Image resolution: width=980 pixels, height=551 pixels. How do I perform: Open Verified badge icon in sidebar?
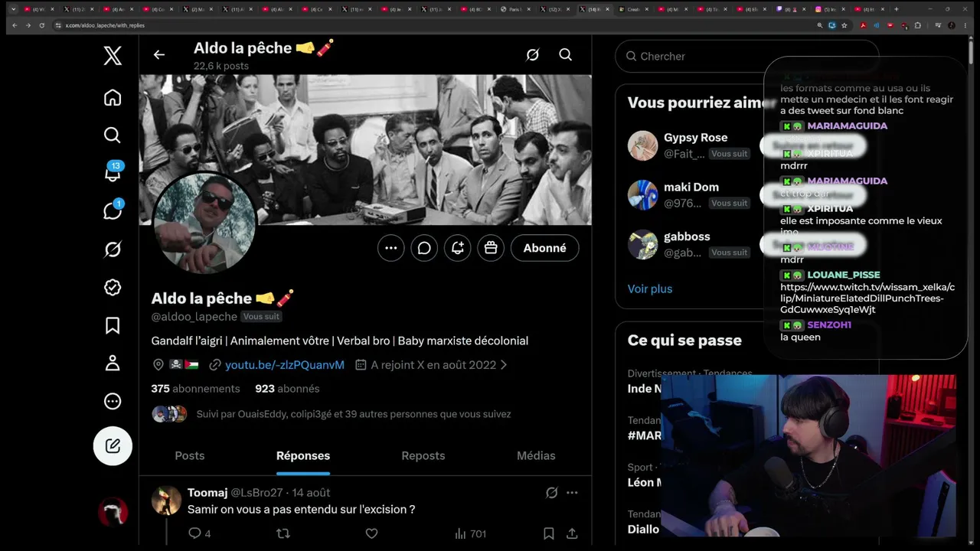click(x=113, y=288)
